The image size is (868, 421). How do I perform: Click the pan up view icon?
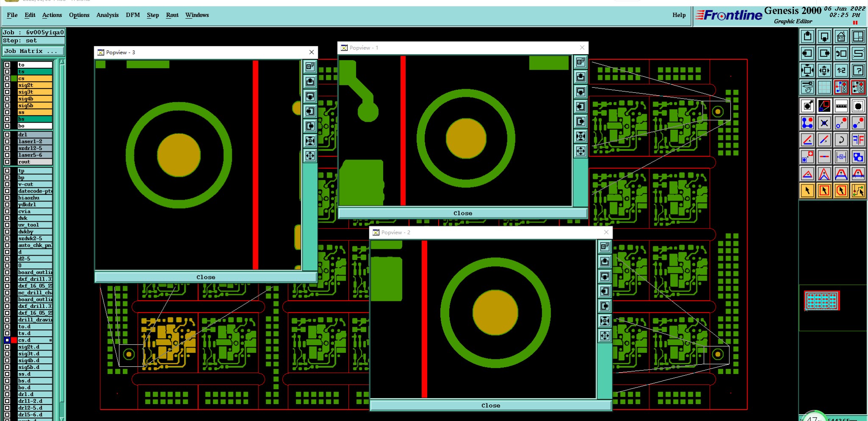point(807,37)
